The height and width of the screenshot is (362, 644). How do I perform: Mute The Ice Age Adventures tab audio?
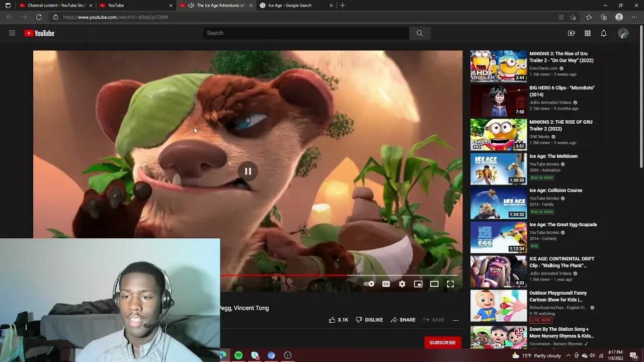coord(191,5)
